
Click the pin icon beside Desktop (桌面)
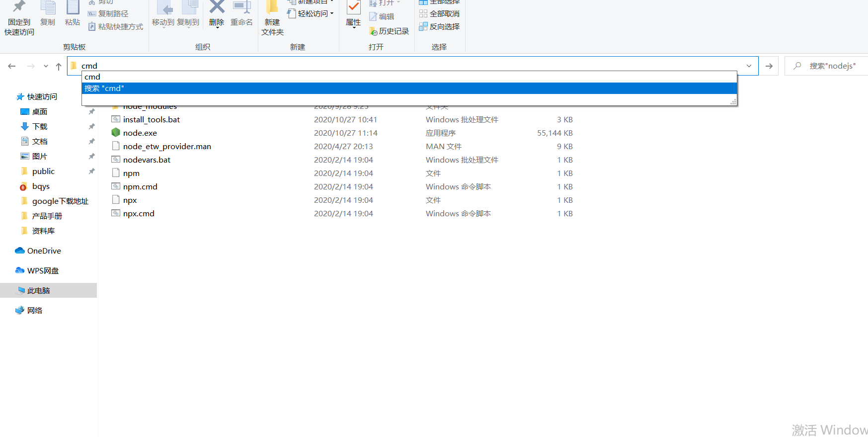pyautogui.click(x=91, y=112)
